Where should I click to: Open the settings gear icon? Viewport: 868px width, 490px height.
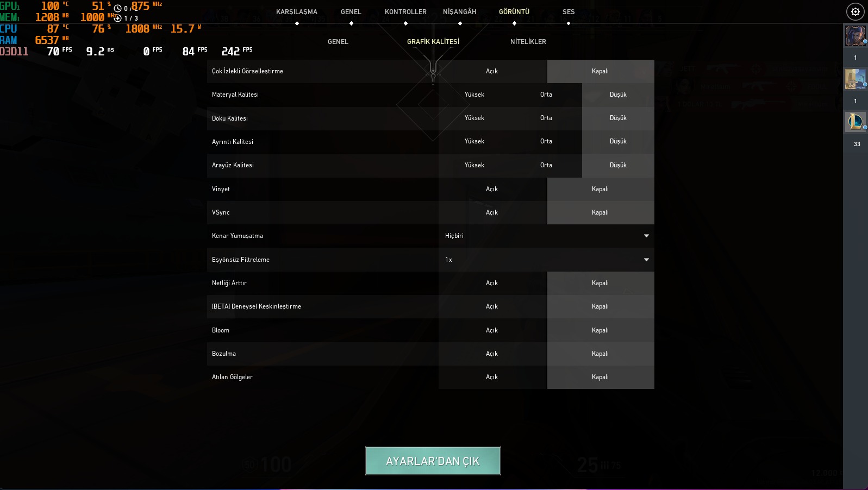pyautogui.click(x=855, y=11)
